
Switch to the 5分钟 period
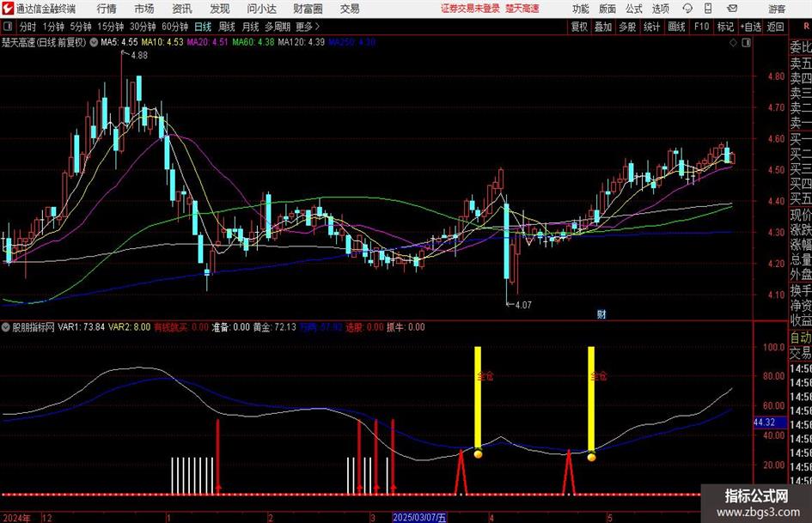click(80, 27)
